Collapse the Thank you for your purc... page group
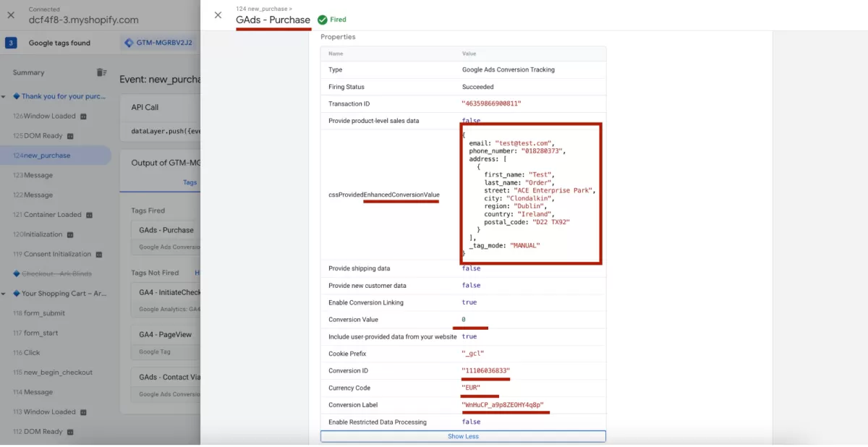868x447 pixels. [4, 96]
